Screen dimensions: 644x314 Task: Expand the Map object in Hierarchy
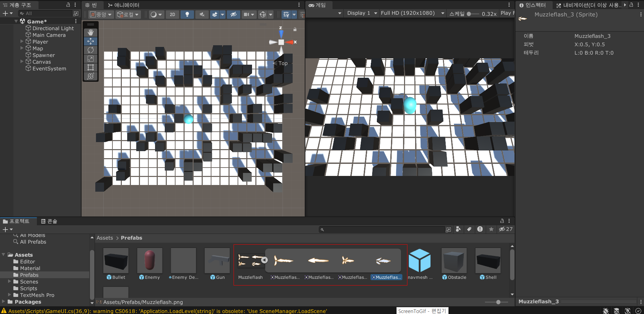(x=22, y=48)
